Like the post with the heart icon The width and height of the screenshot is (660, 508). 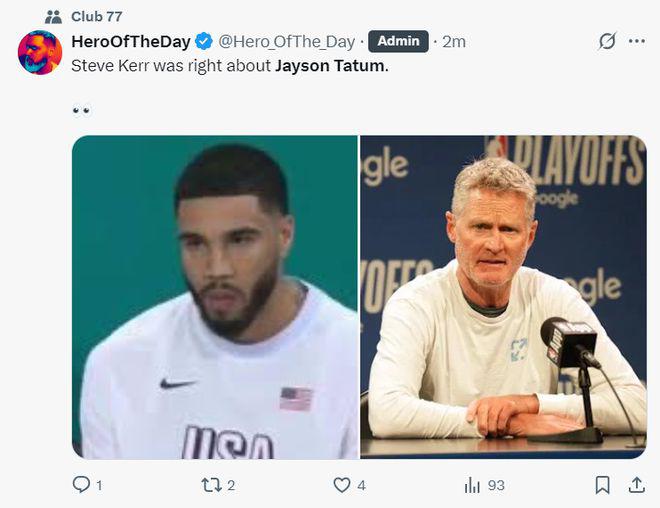click(342, 485)
